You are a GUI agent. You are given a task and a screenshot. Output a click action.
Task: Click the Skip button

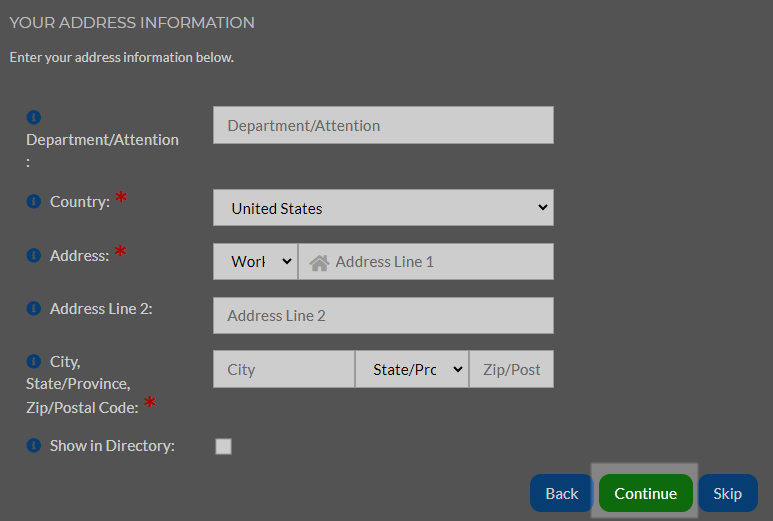click(728, 493)
